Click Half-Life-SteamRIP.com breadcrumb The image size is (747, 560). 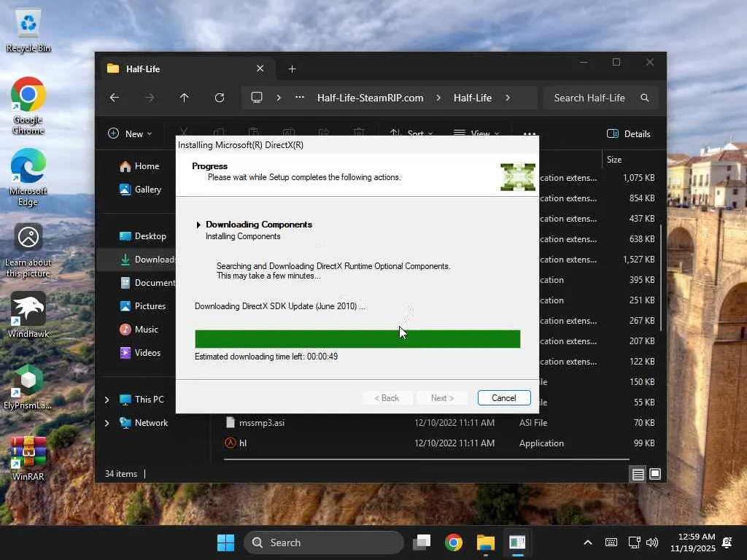click(x=370, y=98)
